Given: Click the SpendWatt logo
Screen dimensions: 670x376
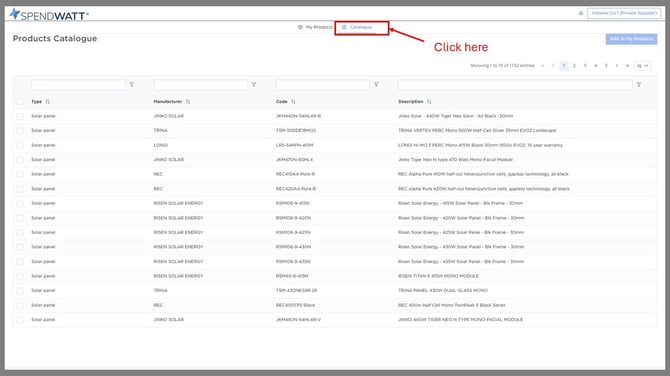Looking at the screenshot, I should [x=49, y=15].
